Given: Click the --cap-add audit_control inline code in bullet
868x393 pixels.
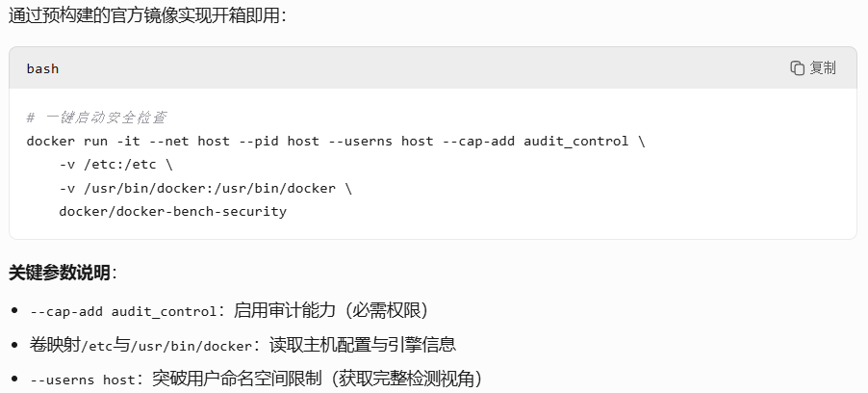Looking at the screenshot, I should coord(123,311).
